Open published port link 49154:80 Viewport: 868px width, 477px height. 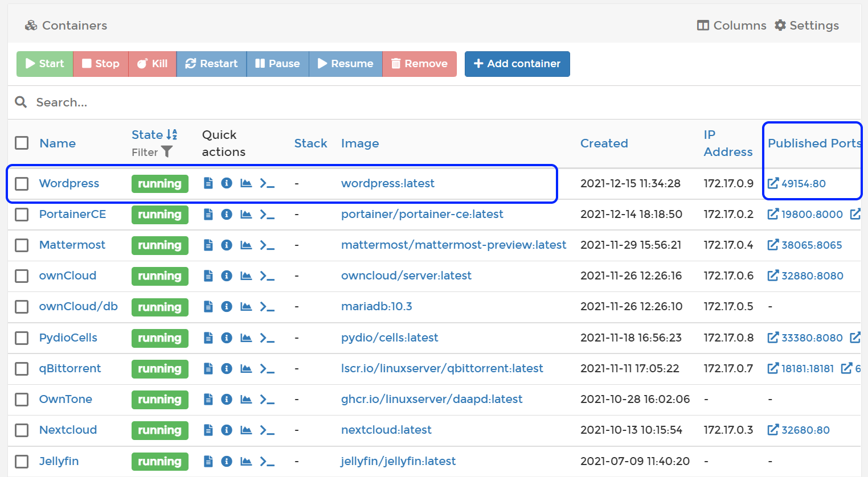[797, 183]
